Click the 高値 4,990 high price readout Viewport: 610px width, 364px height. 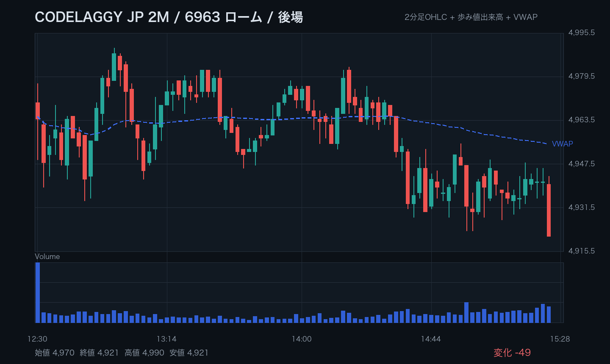click(x=144, y=353)
